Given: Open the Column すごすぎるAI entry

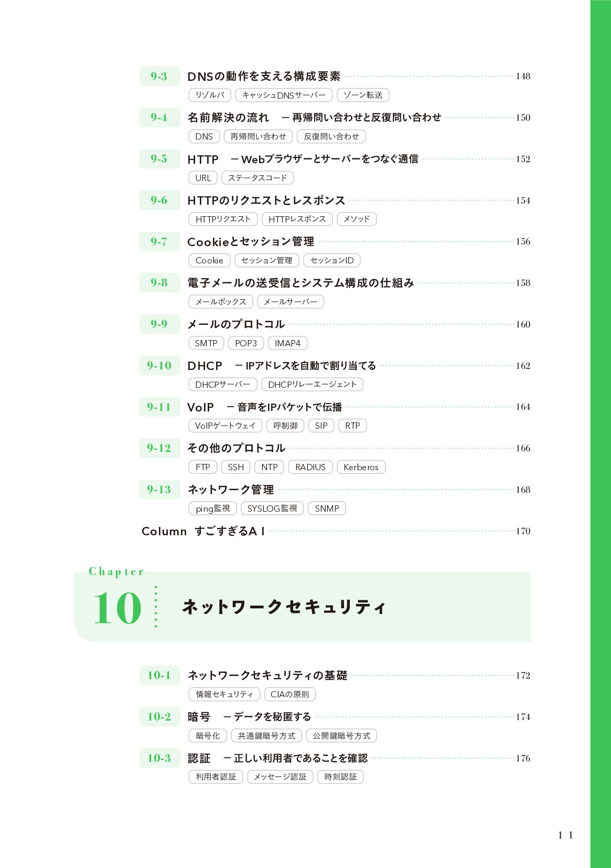Looking at the screenshot, I should point(203,531).
